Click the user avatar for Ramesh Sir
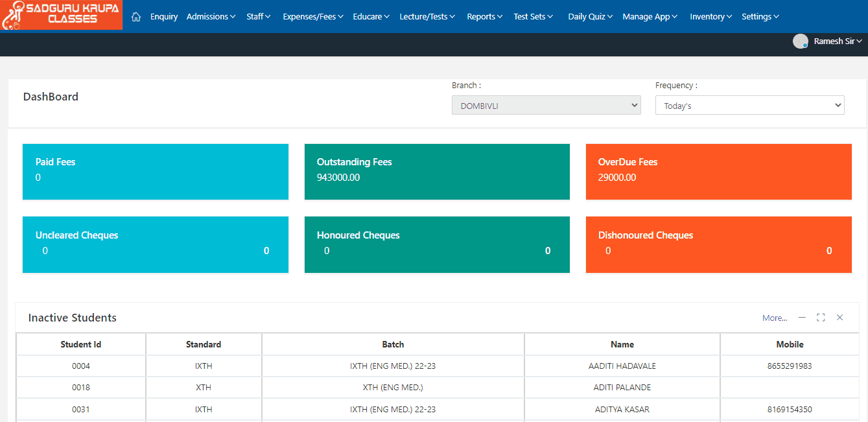Image resolution: width=868 pixels, height=422 pixels. [x=801, y=41]
